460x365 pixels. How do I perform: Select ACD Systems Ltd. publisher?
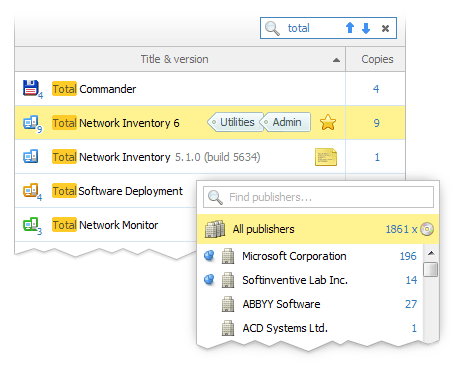285,328
